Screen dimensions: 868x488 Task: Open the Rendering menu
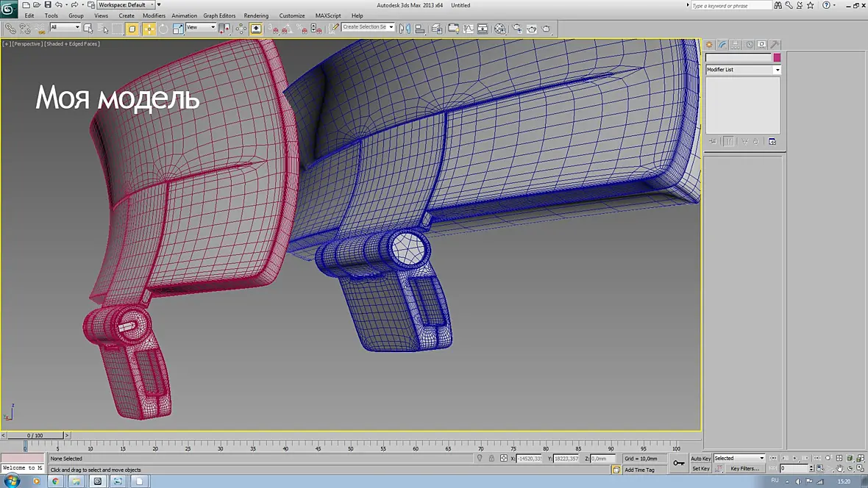tap(256, 15)
